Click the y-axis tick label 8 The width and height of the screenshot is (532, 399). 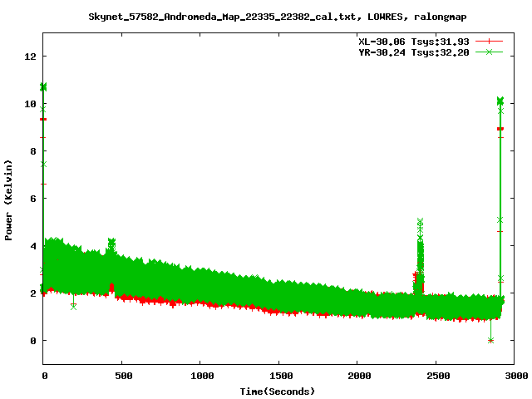(33, 151)
